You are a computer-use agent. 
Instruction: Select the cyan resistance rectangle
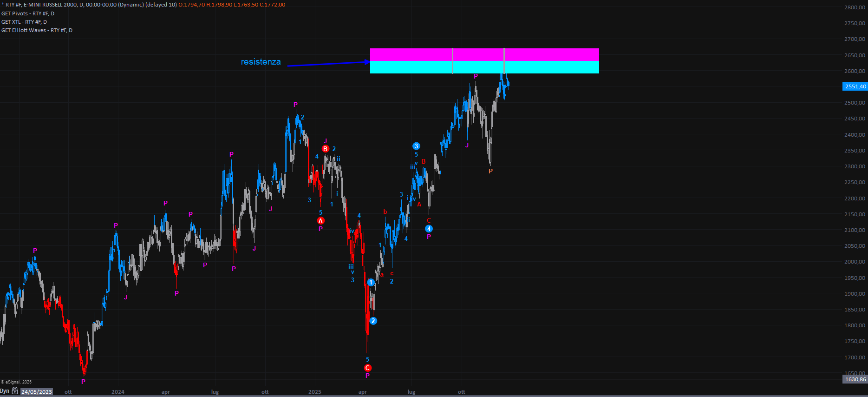coord(484,67)
